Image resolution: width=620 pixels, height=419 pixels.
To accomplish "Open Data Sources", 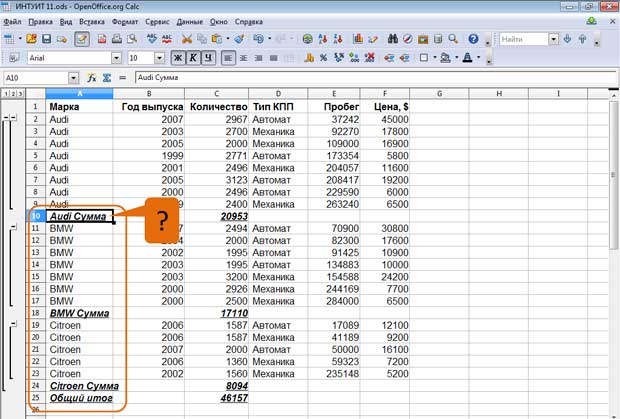I will point(438,39).
